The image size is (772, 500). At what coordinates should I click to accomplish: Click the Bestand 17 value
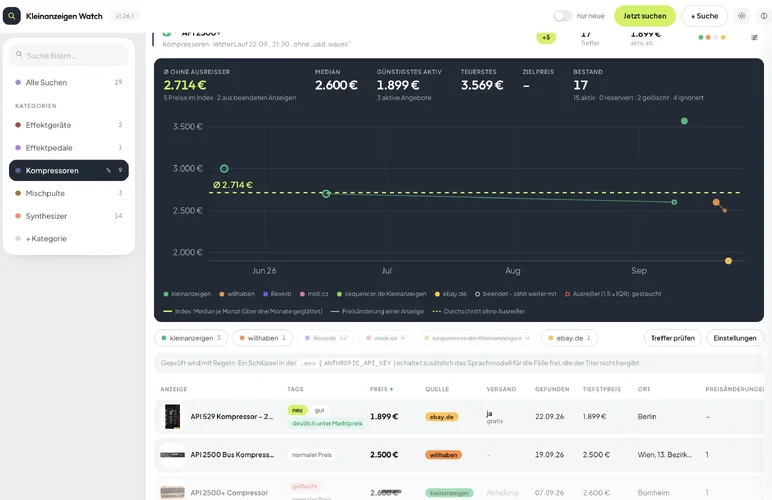580,85
